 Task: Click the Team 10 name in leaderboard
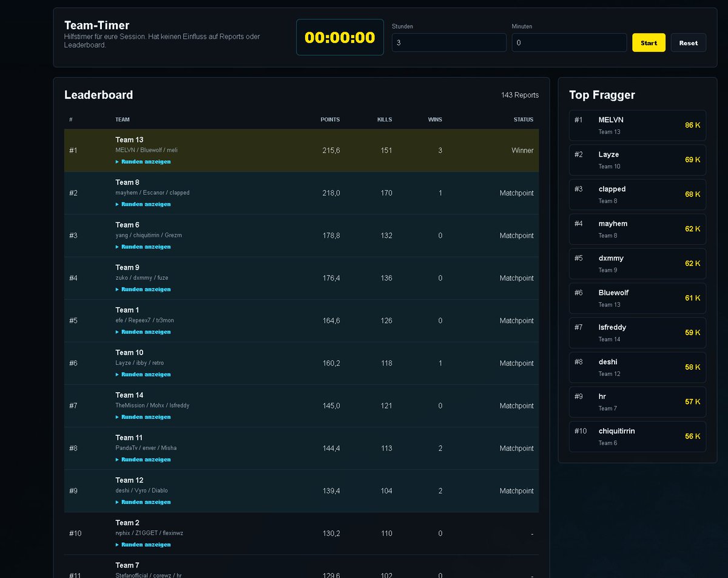[129, 352]
